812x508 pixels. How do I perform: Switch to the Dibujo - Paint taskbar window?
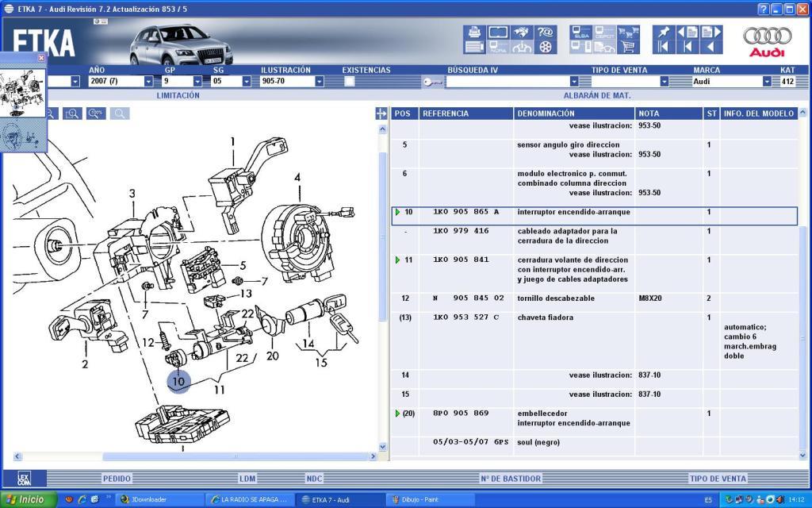(x=431, y=500)
